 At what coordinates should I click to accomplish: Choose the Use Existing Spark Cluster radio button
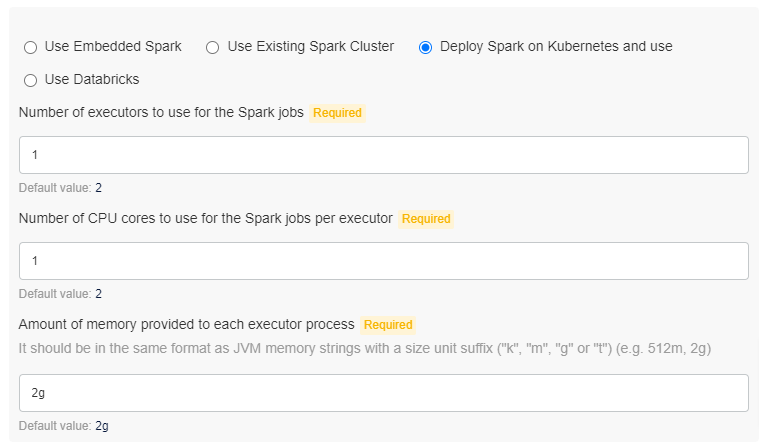point(213,47)
